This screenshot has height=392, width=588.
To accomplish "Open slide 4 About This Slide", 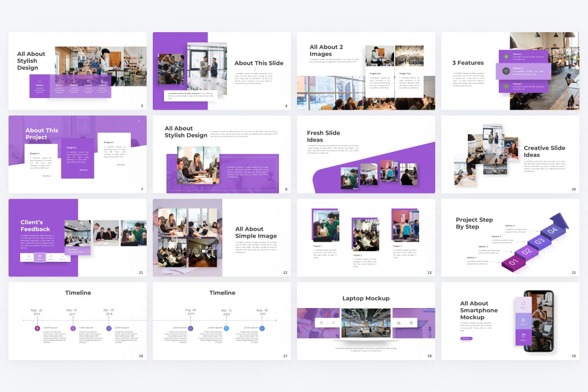I will coord(222,71).
